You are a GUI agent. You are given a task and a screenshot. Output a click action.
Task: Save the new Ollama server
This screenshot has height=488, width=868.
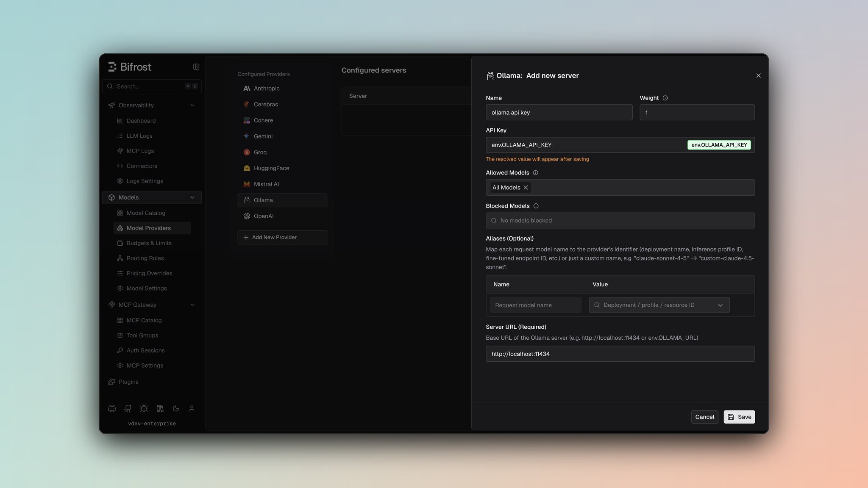(x=739, y=417)
